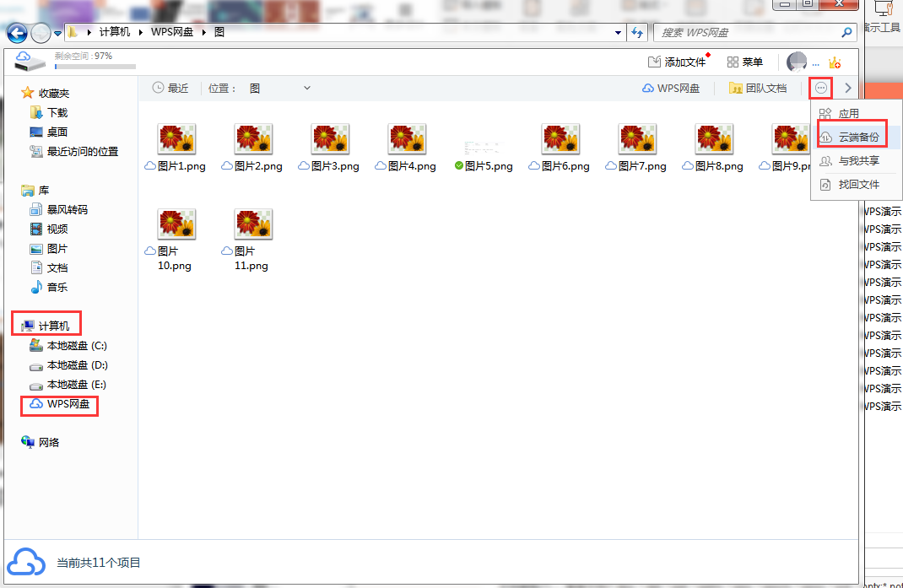
Task: Open 视频 library in sidebar
Action: click(49, 229)
